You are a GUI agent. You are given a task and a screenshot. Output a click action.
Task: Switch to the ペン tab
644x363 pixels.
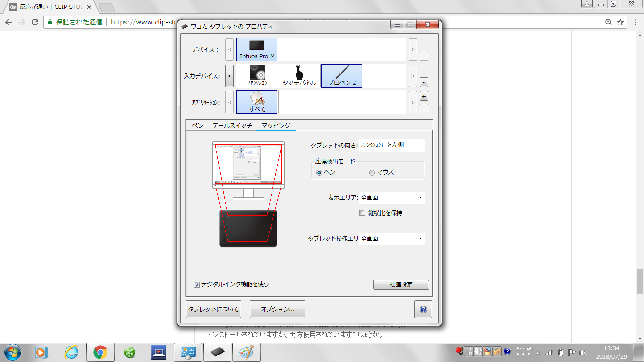coord(198,126)
